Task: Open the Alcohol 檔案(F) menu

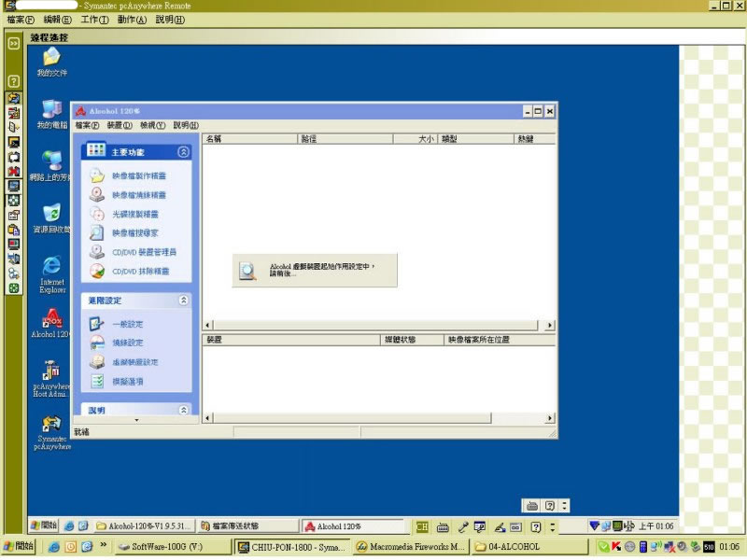Action: [x=87, y=125]
